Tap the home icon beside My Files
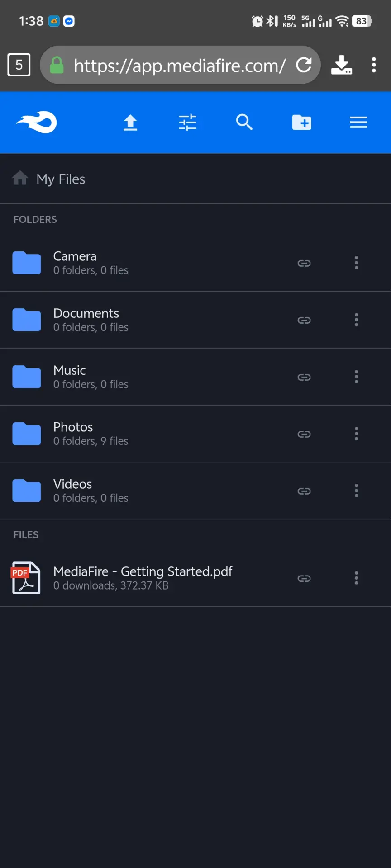Image resolution: width=391 pixels, height=868 pixels. tap(20, 178)
